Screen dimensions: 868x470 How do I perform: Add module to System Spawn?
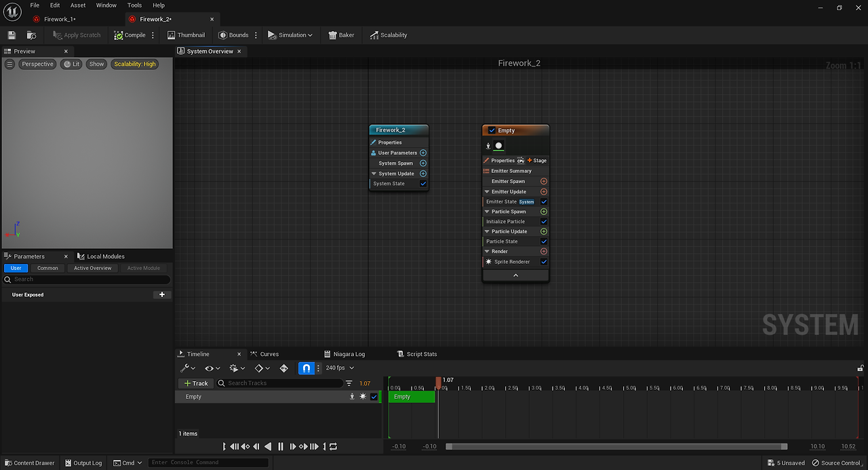[423, 163]
